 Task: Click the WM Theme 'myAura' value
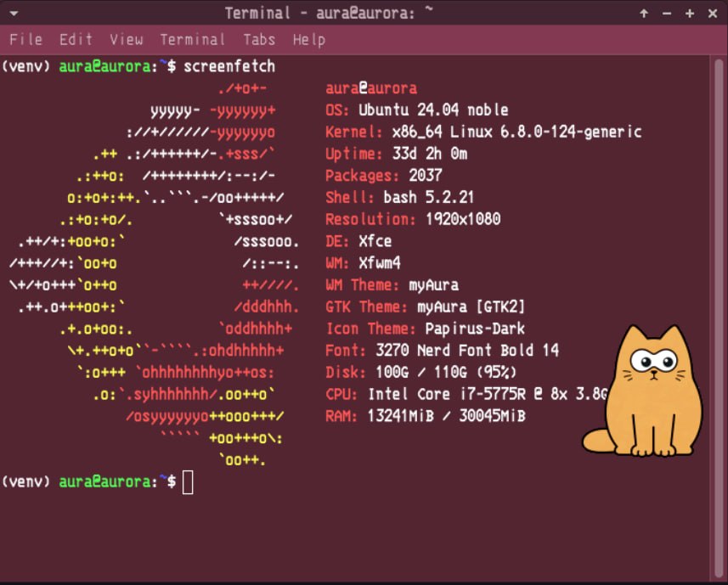click(x=433, y=284)
